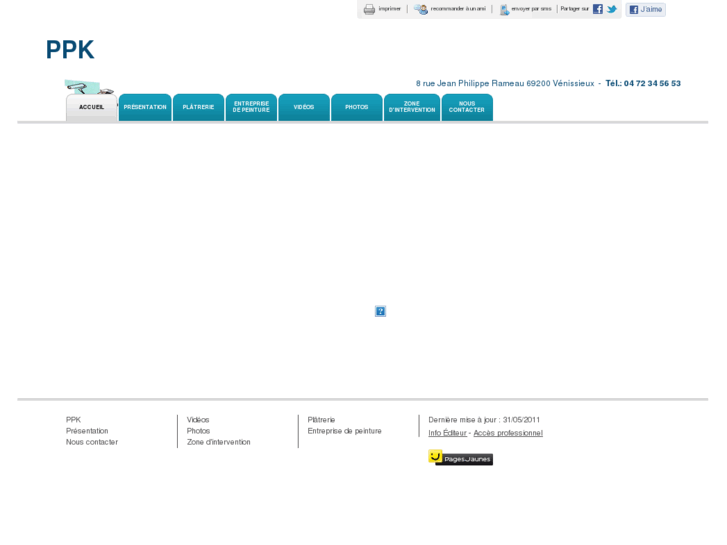Open the footer Zone d'intervention link
The image size is (727, 545).
click(x=218, y=442)
